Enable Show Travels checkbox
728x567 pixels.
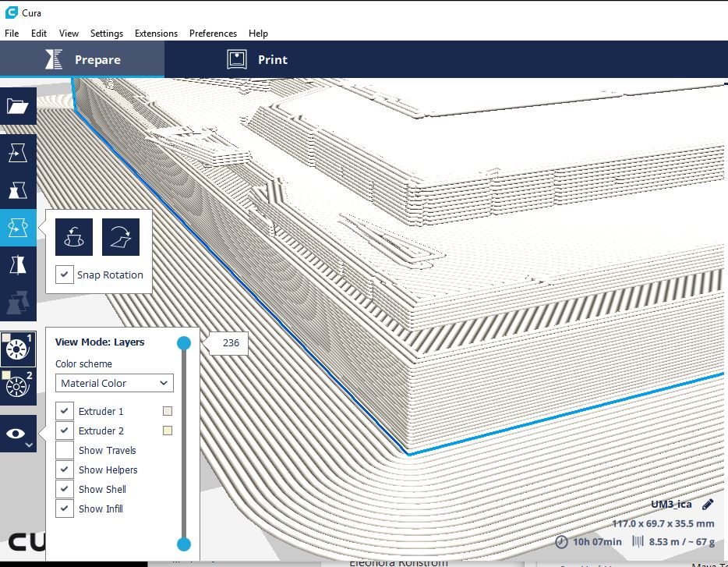point(64,450)
